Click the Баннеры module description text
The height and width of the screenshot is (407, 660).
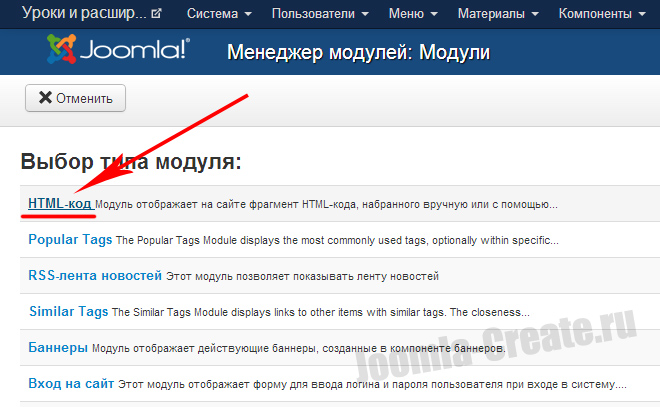298,348
